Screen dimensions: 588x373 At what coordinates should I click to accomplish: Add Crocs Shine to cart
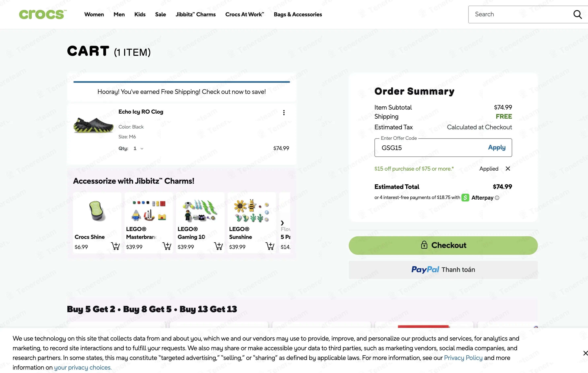tap(115, 246)
